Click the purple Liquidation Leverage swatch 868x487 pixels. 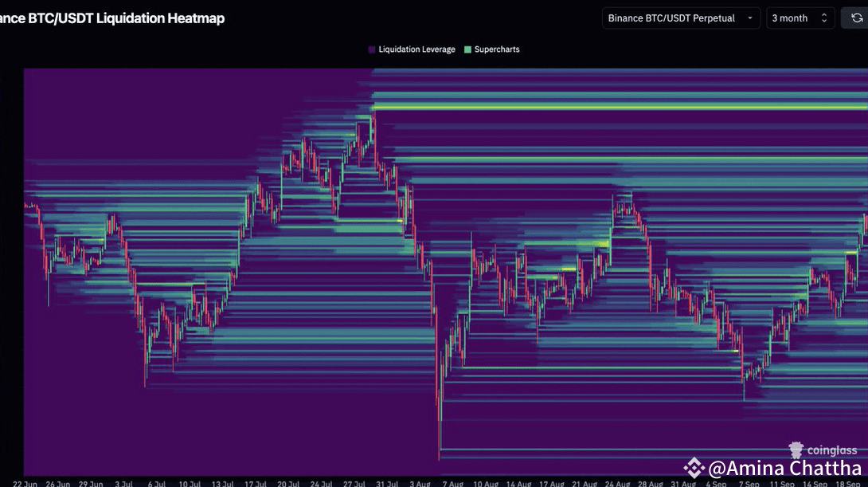coord(371,49)
